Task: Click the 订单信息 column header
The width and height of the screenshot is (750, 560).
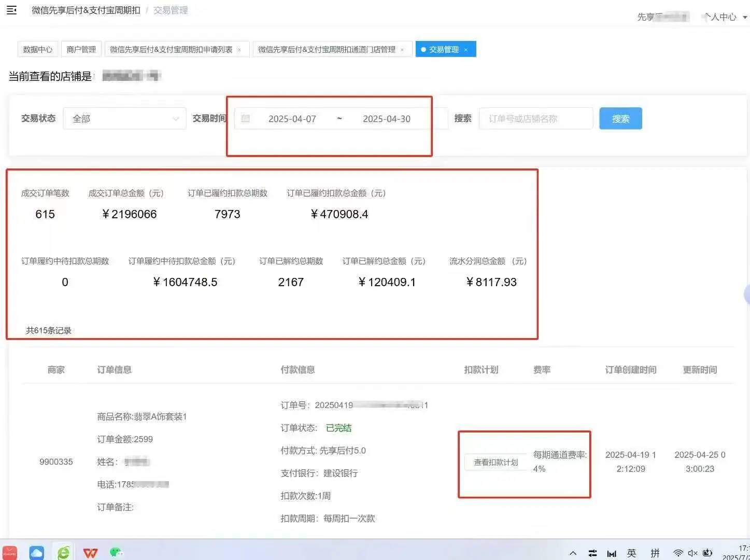Action: coord(114,370)
